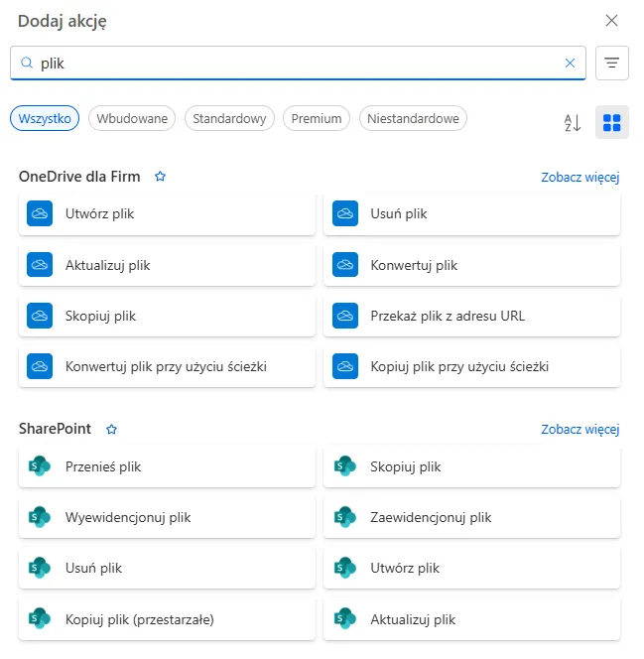Click the alphabetical sort A-Z icon
The image size is (644, 659).
(x=573, y=123)
